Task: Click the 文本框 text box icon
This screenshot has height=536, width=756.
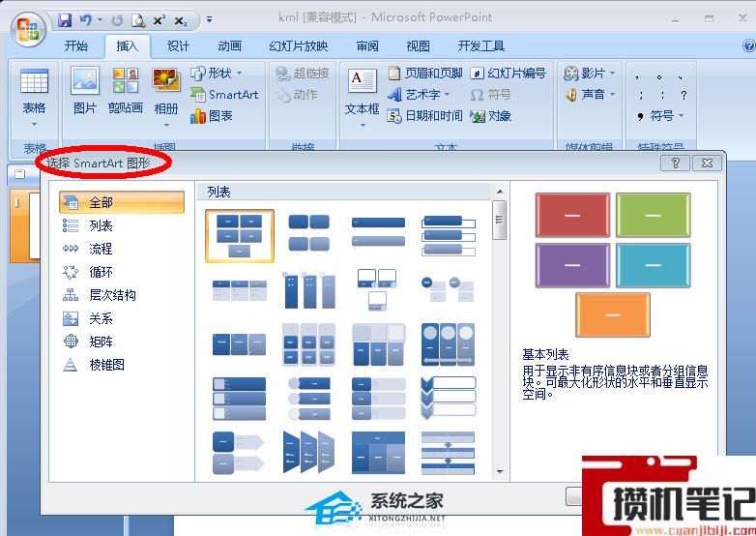Action: pos(363,81)
